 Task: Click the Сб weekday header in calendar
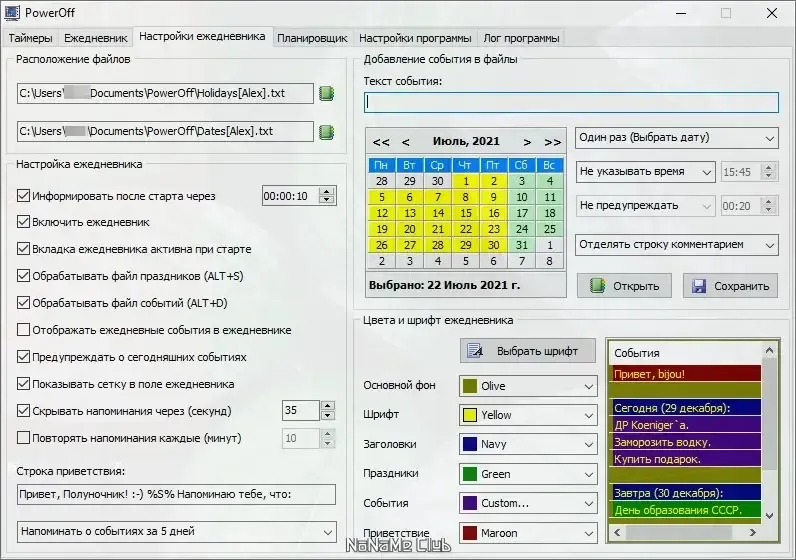[521, 165]
